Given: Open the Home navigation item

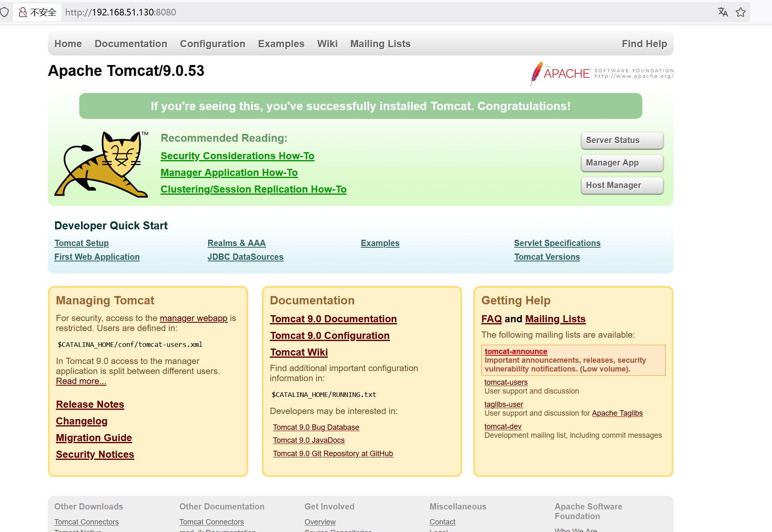Looking at the screenshot, I should tap(68, 44).
